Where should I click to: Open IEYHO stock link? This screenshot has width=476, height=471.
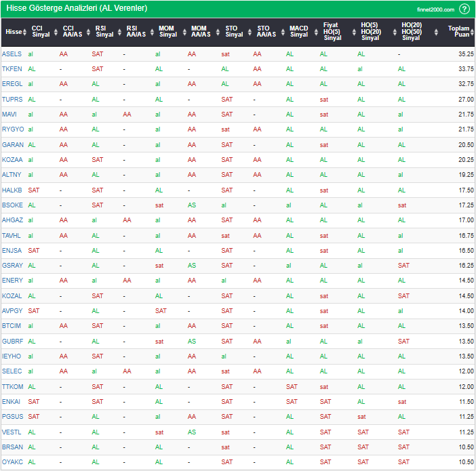[12, 356]
